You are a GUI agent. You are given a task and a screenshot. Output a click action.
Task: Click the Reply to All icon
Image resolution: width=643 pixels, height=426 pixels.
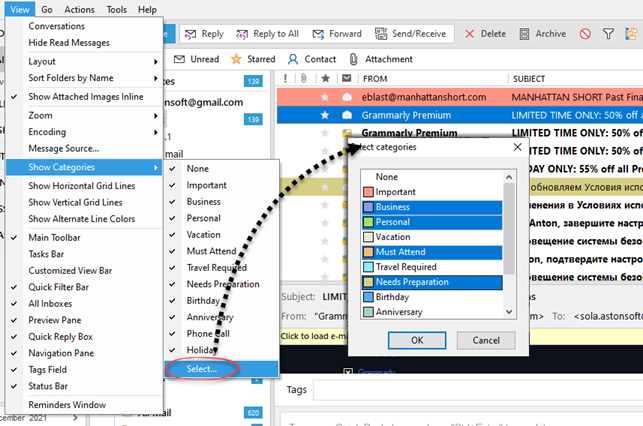coord(242,34)
